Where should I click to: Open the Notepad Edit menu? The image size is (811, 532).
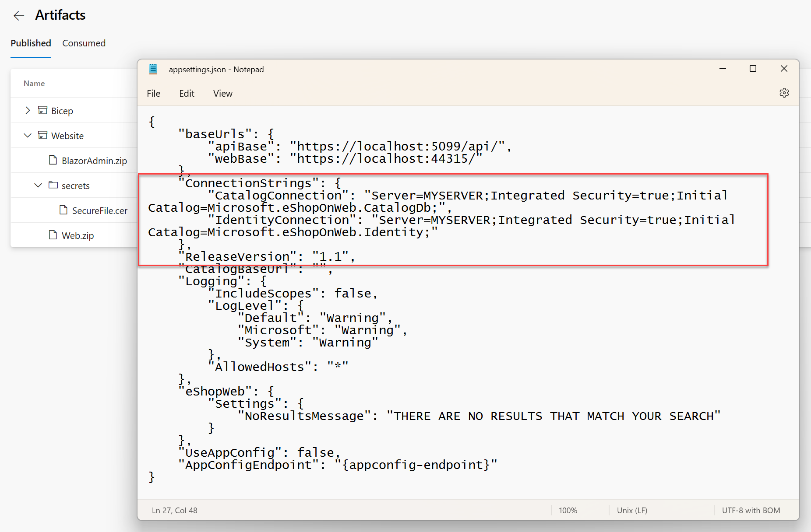pyautogui.click(x=187, y=93)
